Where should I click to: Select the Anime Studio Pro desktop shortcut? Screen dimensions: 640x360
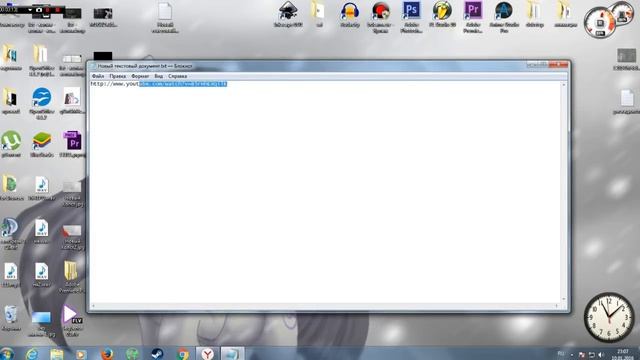click(x=504, y=17)
